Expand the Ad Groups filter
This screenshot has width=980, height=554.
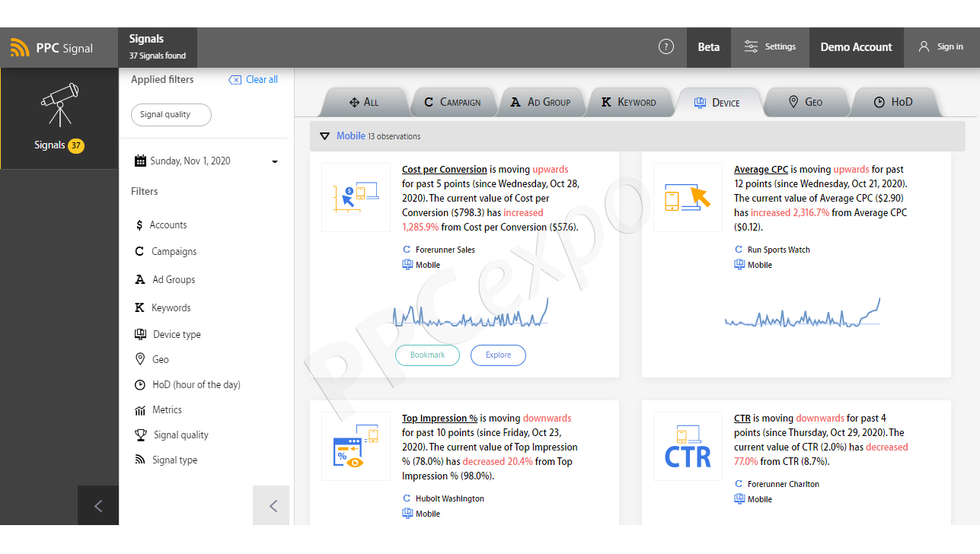click(x=174, y=279)
